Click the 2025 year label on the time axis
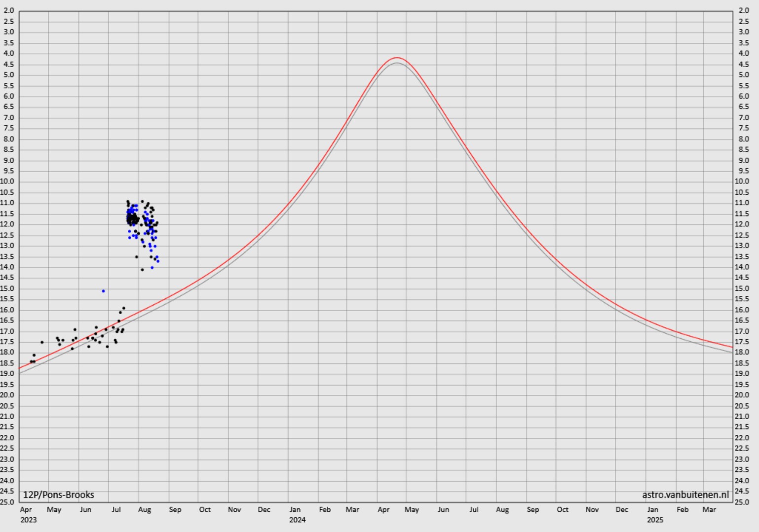The width and height of the screenshot is (759, 532). click(655, 520)
